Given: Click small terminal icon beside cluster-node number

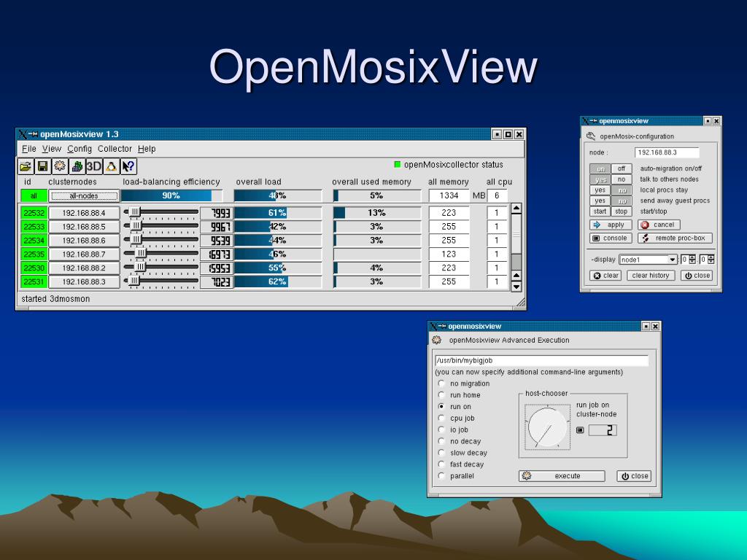Looking at the screenshot, I should [580, 430].
